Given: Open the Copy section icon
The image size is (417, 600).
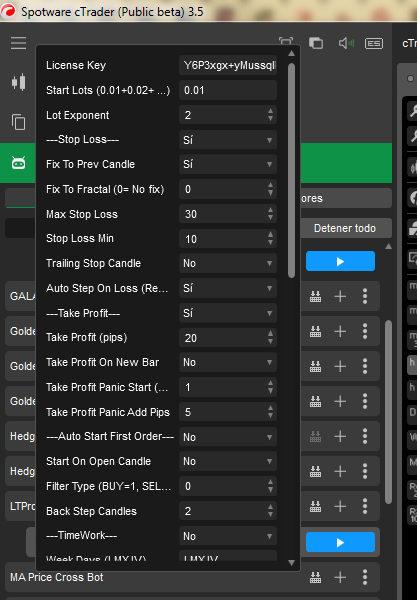Looking at the screenshot, I should tap(18, 122).
